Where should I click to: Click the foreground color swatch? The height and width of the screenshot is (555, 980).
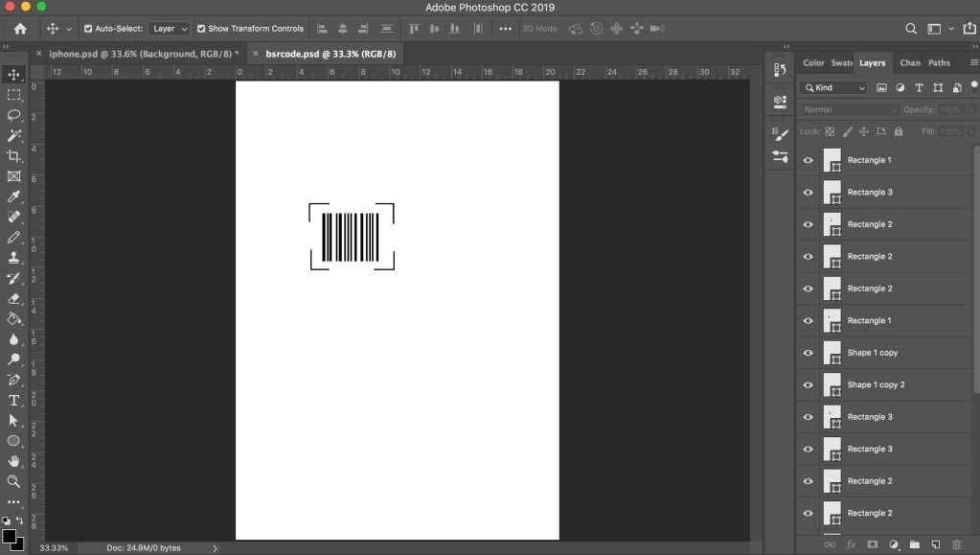click(x=9, y=535)
